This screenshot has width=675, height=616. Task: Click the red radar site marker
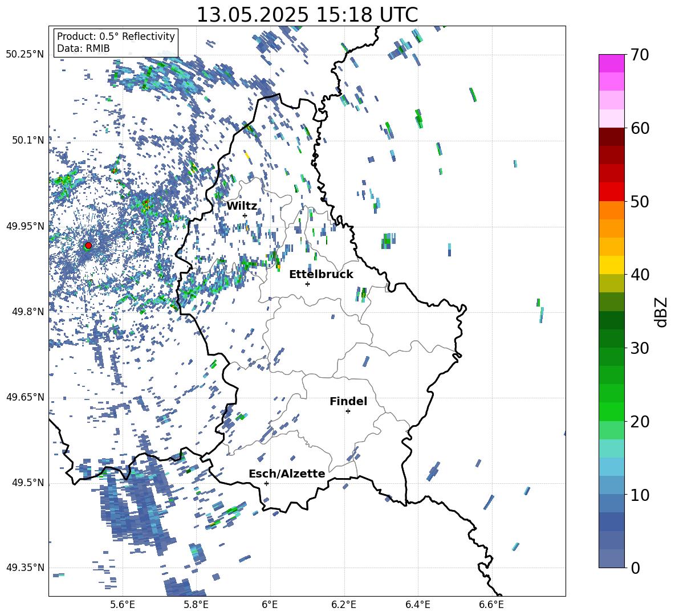click(x=88, y=245)
